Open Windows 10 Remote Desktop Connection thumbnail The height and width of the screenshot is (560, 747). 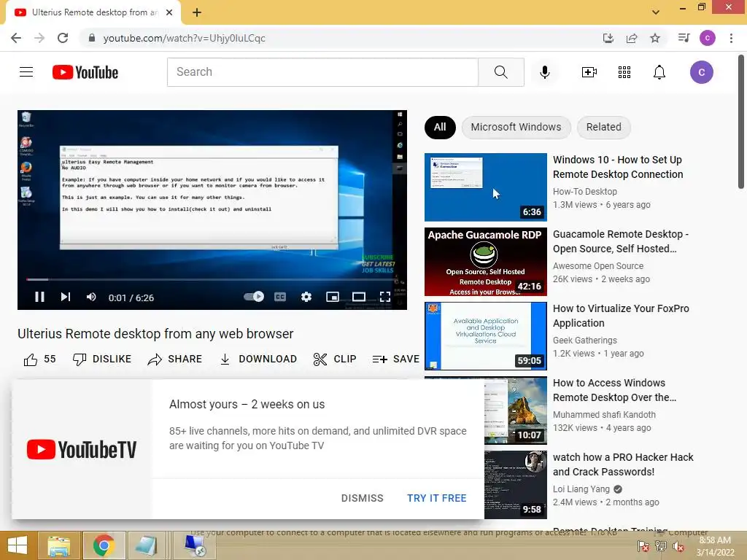click(x=485, y=187)
